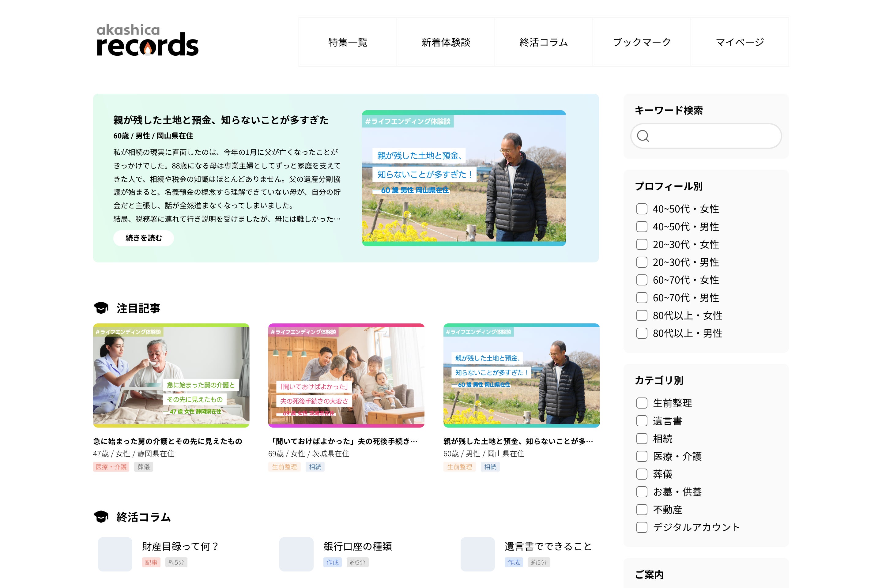This screenshot has width=882, height=588.
Task: Go to the ブックマーク navigation tab
Action: click(641, 42)
